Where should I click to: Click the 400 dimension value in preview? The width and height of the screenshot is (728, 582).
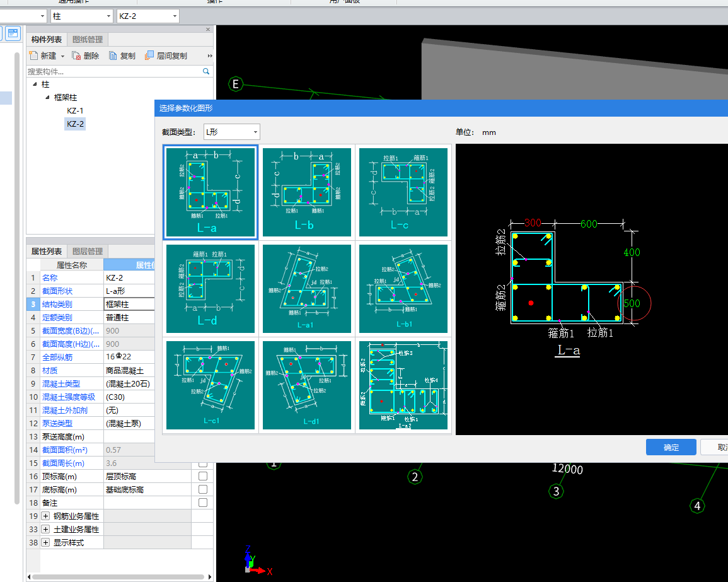pyautogui.click(x=632, y=252)
